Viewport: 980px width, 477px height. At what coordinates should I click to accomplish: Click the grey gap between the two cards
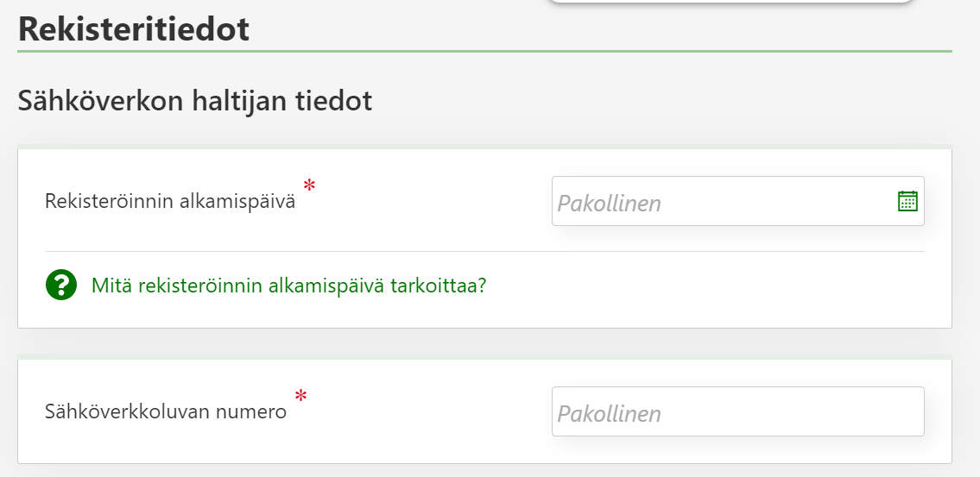[x=484, y=342]
